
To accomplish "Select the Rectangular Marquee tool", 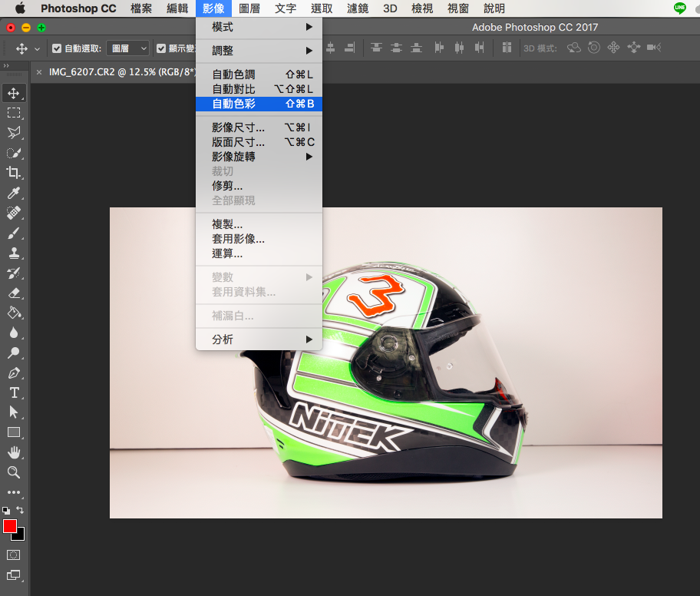I will 13,113.
